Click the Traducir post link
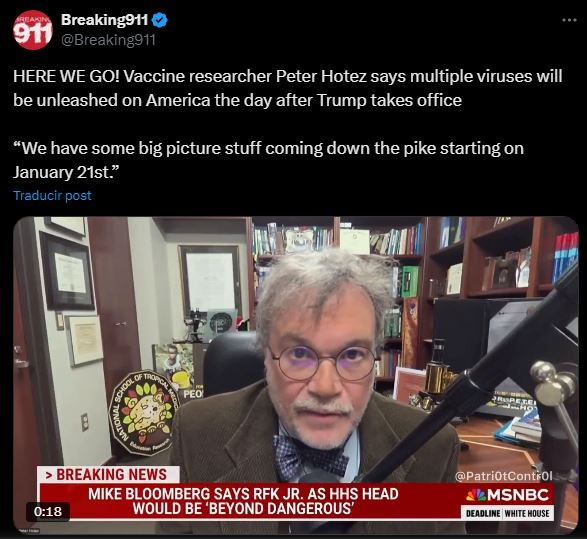Screen dimensions: 587x539 pos(52,195)
